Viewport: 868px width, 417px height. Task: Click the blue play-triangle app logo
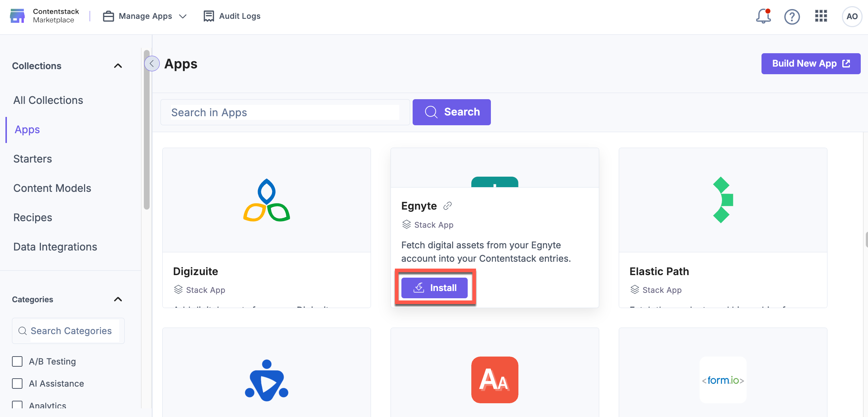click(x=267, y=380)
